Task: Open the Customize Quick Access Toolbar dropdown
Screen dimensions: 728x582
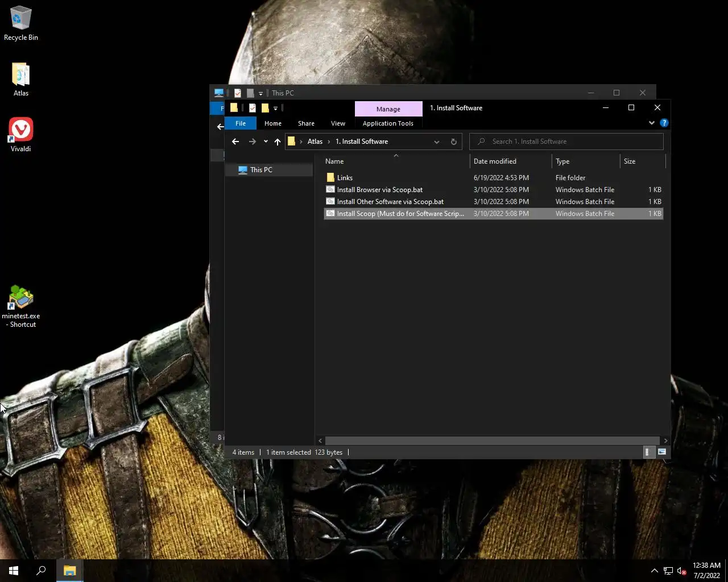Action: point(275,108)
